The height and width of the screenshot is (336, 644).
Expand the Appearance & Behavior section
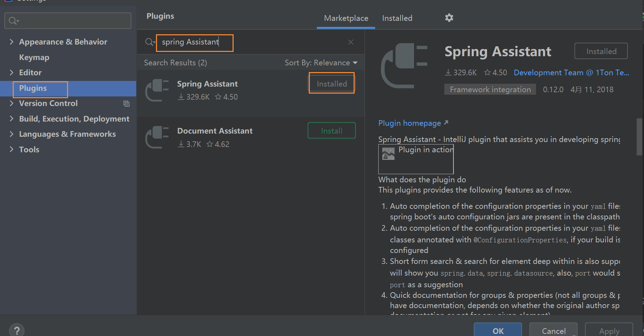tap(11, 42)
